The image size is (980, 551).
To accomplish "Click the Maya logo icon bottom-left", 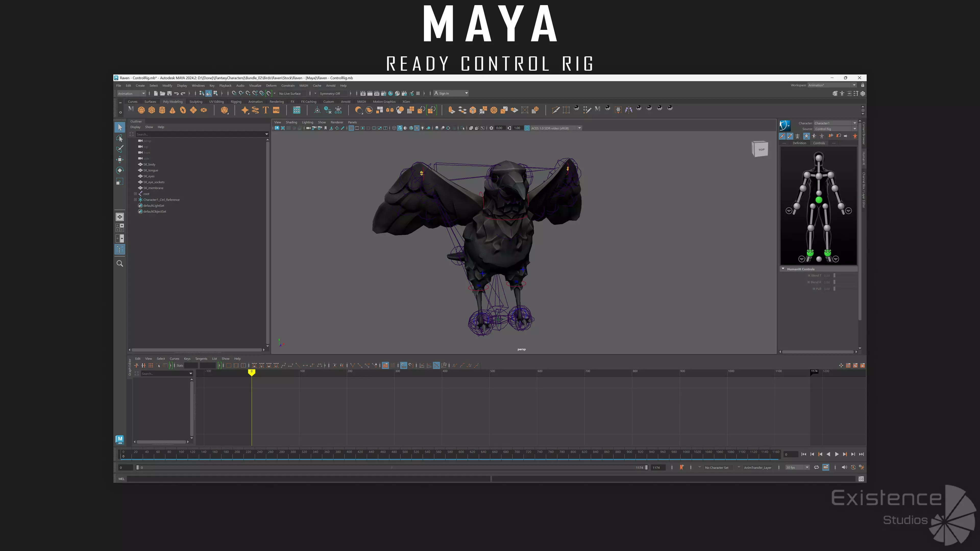I will [120, 440].
